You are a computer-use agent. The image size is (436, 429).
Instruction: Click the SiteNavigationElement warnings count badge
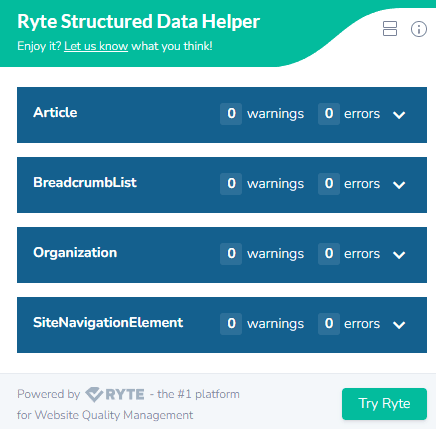coord(231,324)
